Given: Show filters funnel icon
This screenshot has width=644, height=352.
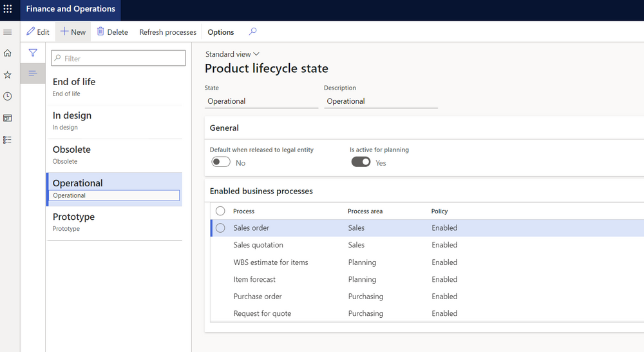Looking at the screenshot, I should (x=33, y=53).
